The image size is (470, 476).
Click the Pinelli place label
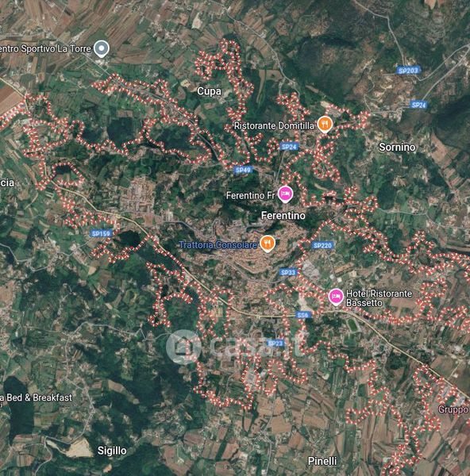pyautogui.click(x=322, y=461)
